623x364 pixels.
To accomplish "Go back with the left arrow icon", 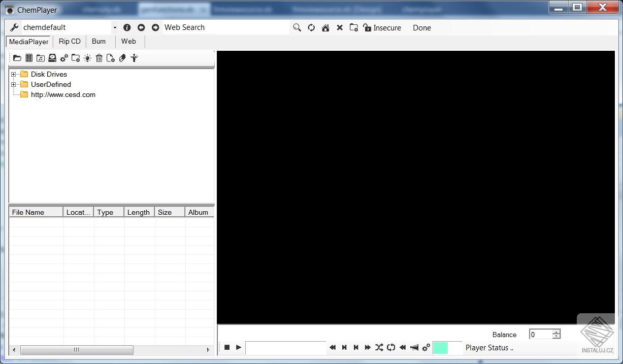I will coord(141,27).
